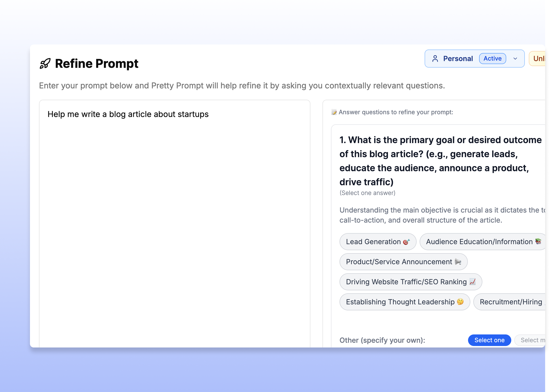This screenshot has height=392, width=550.
Task: Pick Product/Service Announcement option
Action: coord(403,262)
